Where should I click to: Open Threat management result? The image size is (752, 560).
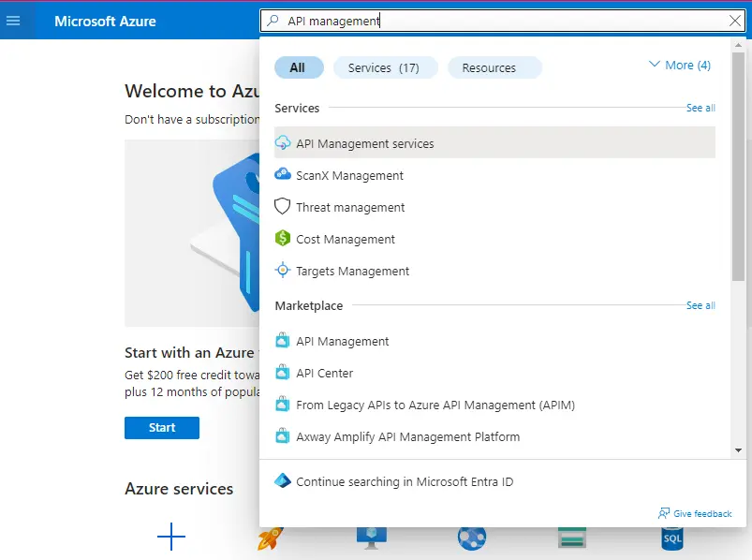[494, 207]
